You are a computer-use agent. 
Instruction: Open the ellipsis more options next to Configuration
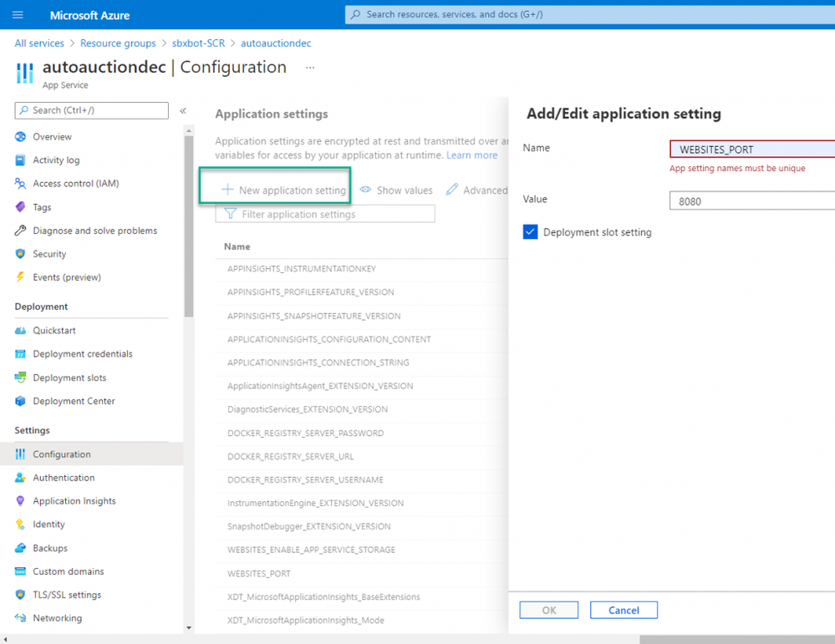(310, 68)
